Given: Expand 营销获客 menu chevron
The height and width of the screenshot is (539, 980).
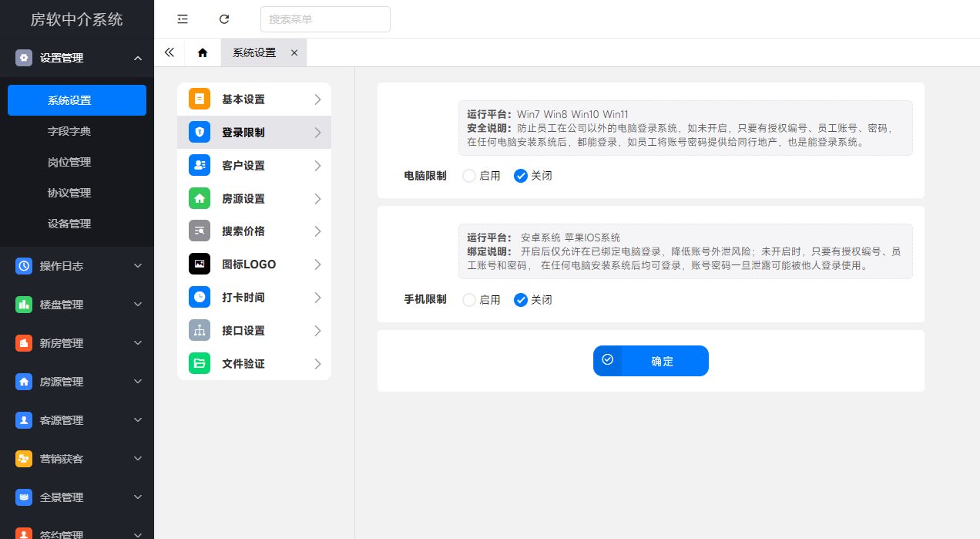Looking at the screenshot, I should tap(138, 459).
